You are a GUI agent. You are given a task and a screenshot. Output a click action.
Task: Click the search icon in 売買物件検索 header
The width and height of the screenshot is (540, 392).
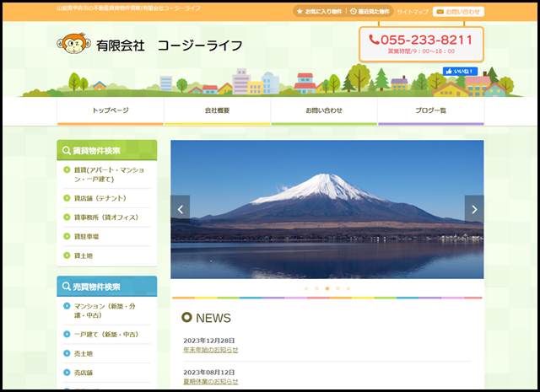click(x=67, y=287)
